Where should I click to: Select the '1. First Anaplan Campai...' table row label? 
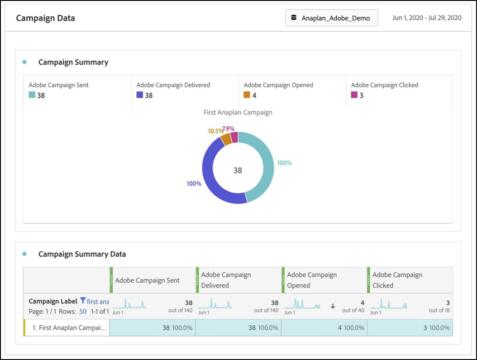tap(69, 328)
